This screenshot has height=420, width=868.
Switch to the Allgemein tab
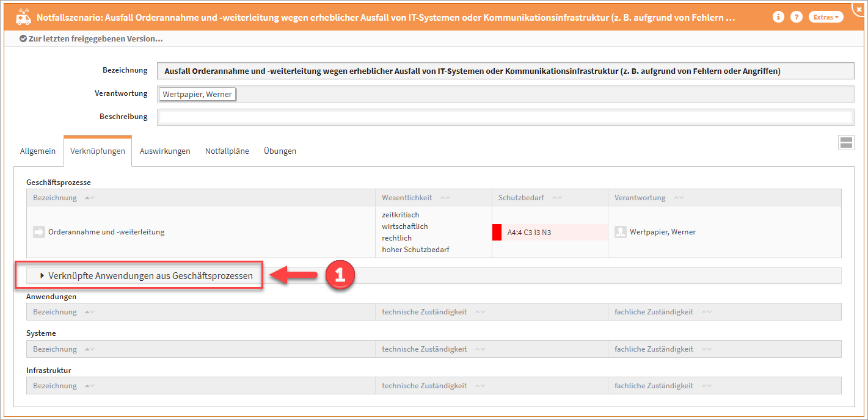[38, 151]
